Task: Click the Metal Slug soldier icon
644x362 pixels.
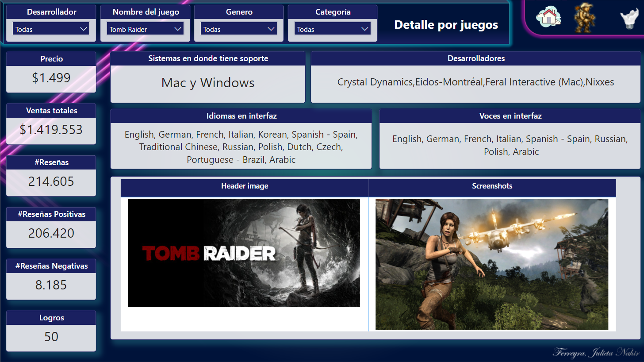Action: point(585,18)
